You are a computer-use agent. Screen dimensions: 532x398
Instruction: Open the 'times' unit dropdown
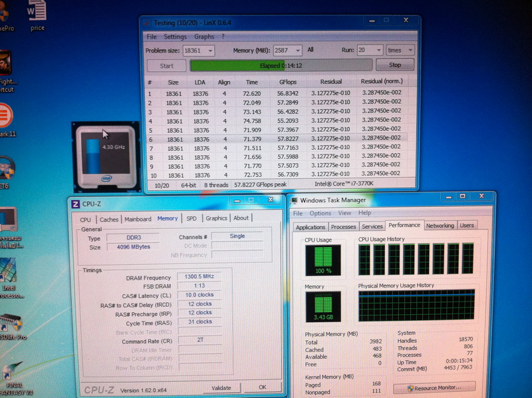tap(409, 51)
